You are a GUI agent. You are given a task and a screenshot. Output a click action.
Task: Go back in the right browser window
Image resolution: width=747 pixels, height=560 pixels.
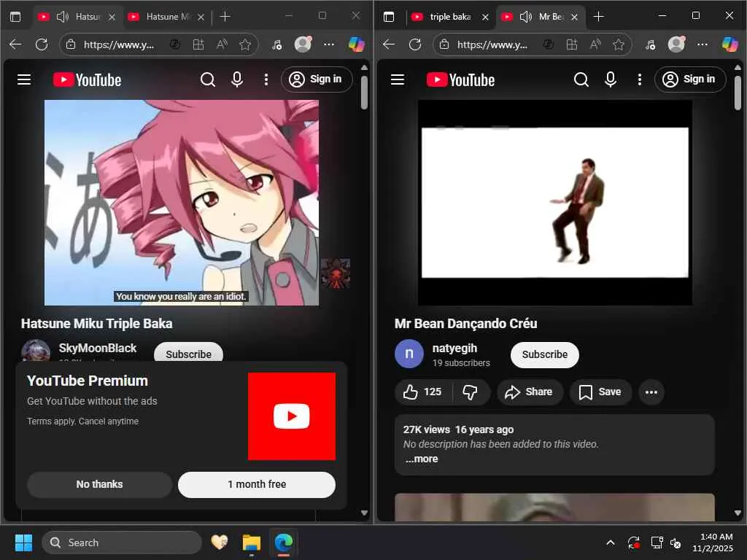(389, 44)
